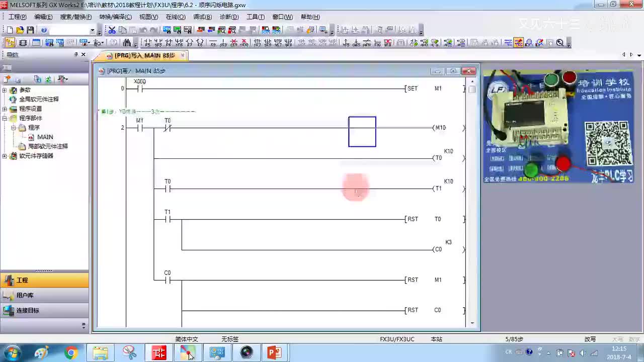Insert a falling pulse branch with aF8
Viewport: 644px width, 362px height.
coord(289,43)
